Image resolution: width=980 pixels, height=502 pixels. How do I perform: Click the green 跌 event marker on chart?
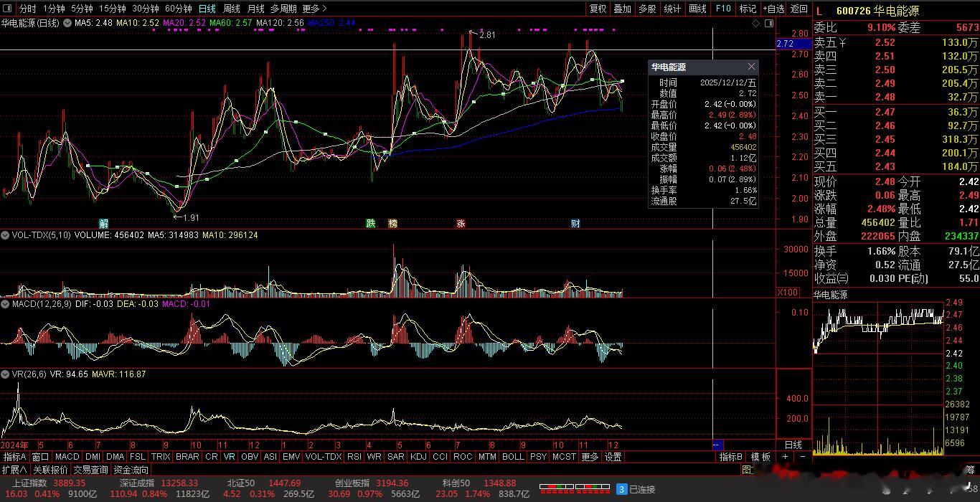coord(371,223)
